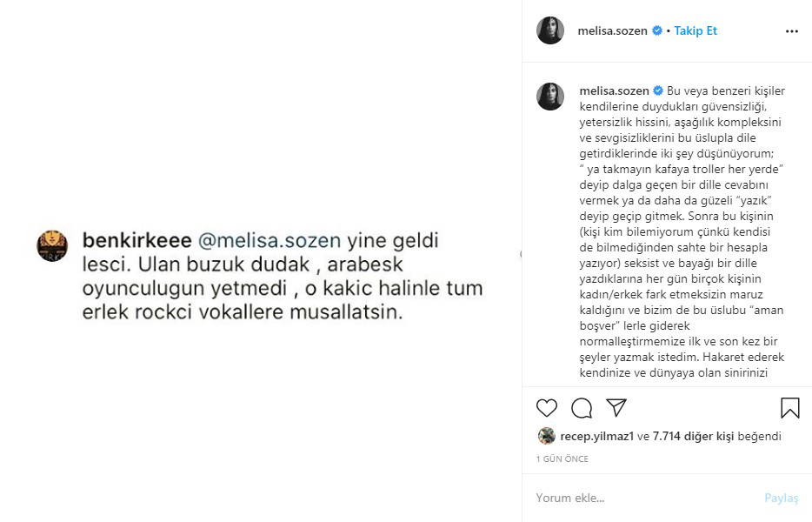
Task: Open melisa.sozen profile picture in header
Action: tap(550, 30)
